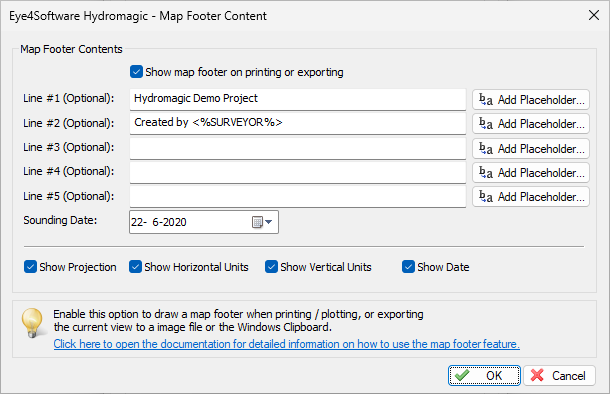Select the Line #2 Created by field
Screen dimensions: 610x394
pos(298,123)
